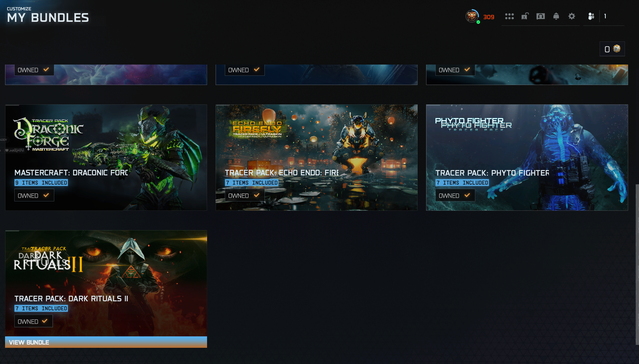The height and width of the screenshot is (364, 639).
Task: Open Mastercraft: Draconic Forge bundle card
Action: (106, 158)
